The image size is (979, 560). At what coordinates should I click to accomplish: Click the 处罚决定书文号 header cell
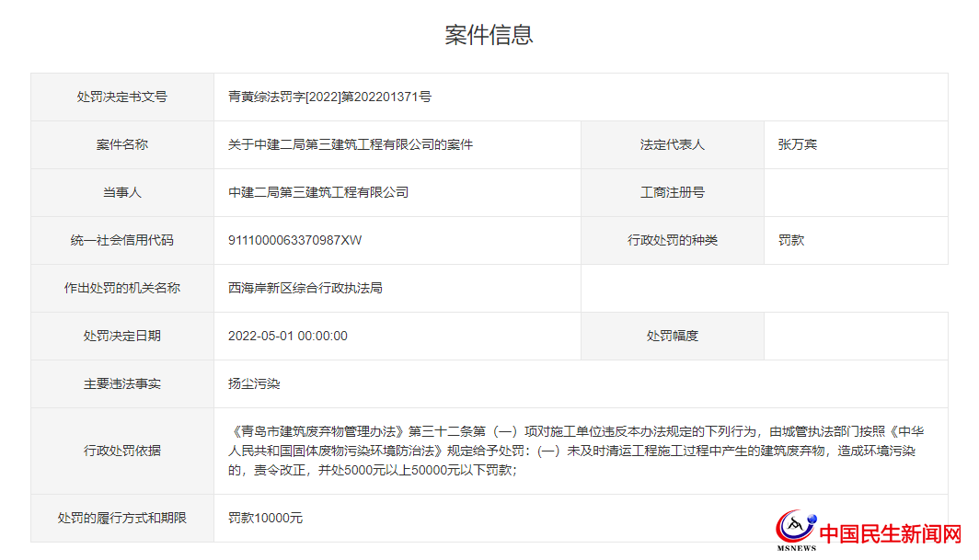121,97
